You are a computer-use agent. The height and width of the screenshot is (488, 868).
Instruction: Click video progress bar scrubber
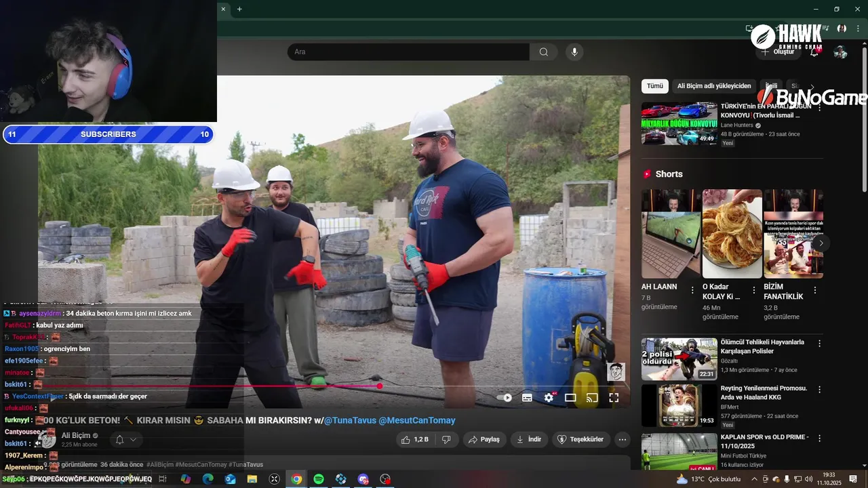[380, 386]
